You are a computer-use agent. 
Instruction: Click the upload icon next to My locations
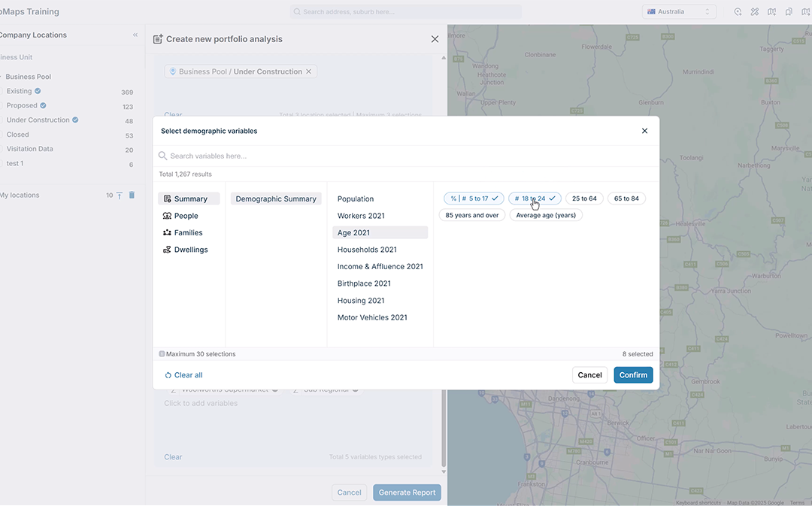tap(120, 195)
